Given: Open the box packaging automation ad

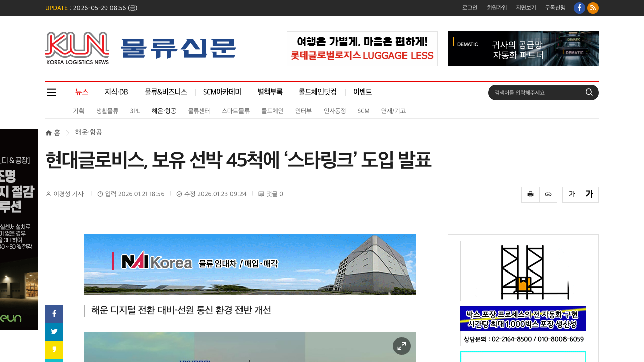Looking at the screenshot, I should click(523, 326).
